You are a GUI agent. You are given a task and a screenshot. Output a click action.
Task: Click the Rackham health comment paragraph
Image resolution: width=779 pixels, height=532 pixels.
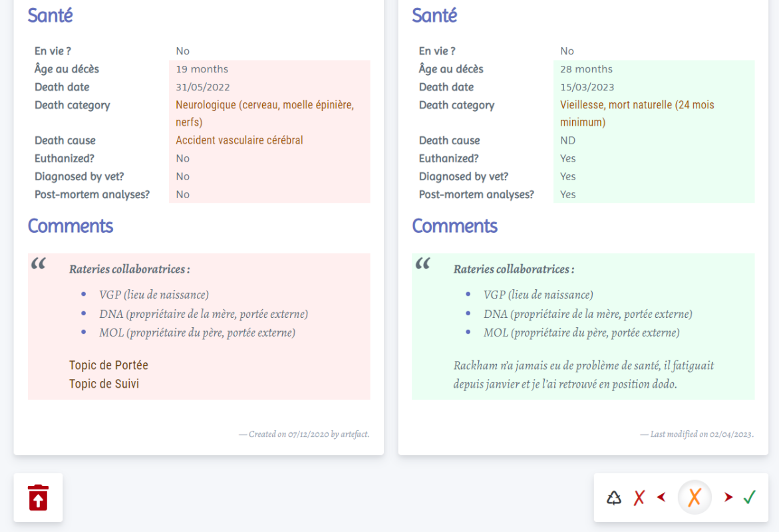(583, 375)
